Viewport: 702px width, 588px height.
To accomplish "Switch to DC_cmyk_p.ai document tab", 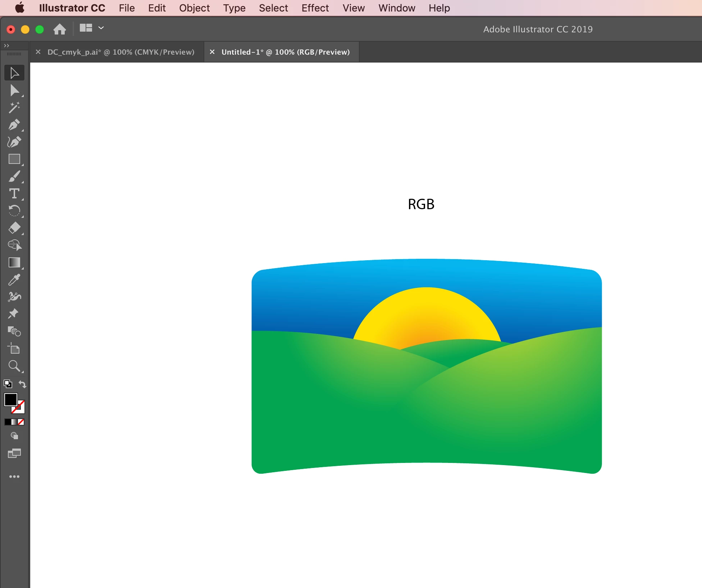I will click(x=120, y=52).
